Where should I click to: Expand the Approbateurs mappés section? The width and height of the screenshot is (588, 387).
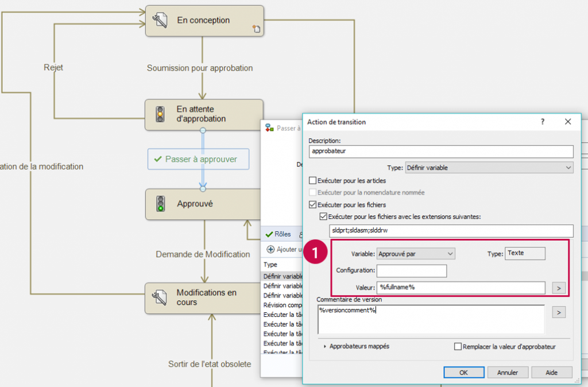325,346
